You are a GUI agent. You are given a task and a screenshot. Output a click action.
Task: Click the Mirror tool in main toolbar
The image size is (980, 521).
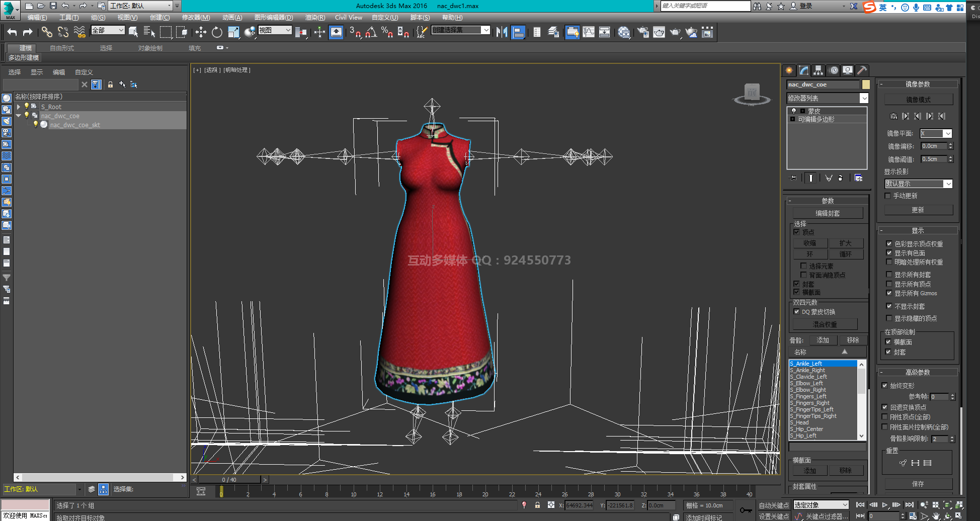[x=502, y=33]
